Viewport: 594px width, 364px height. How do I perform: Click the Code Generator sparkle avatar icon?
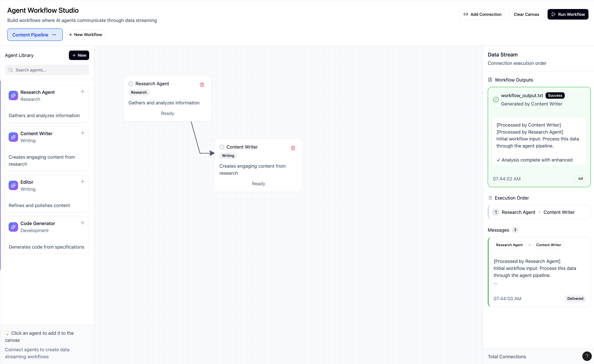click(x=13, y=227)
